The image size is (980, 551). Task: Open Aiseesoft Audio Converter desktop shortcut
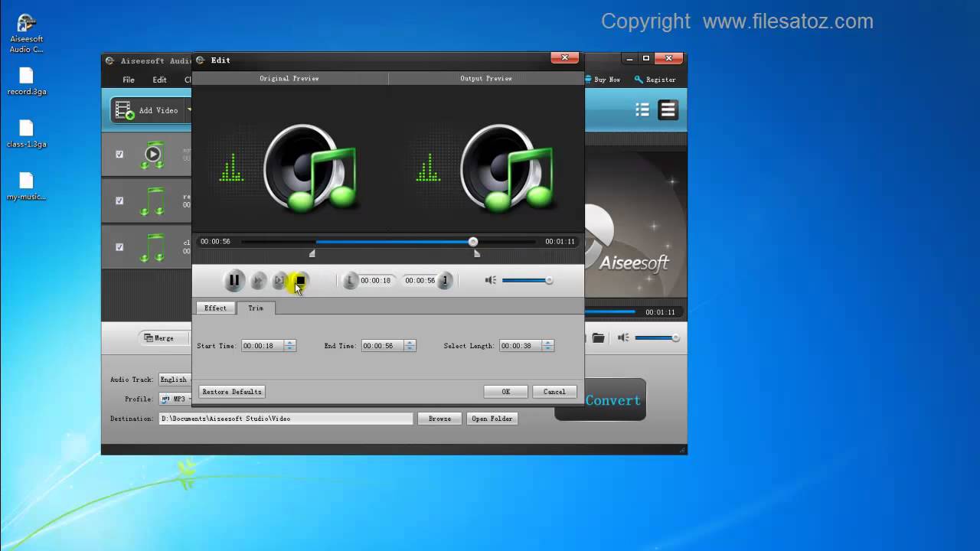click(x=26, y=34)
